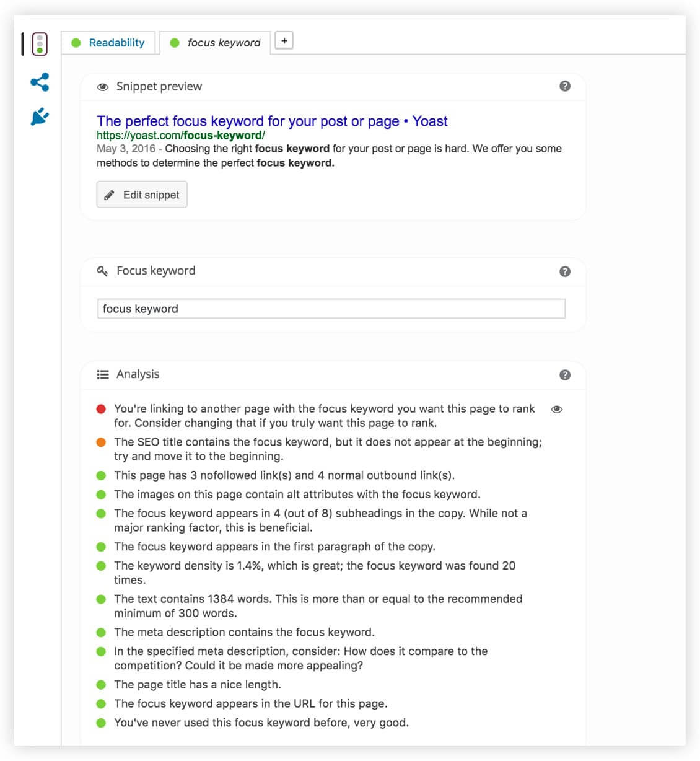Add a new keyword with plus button

(x=284, y=41)
